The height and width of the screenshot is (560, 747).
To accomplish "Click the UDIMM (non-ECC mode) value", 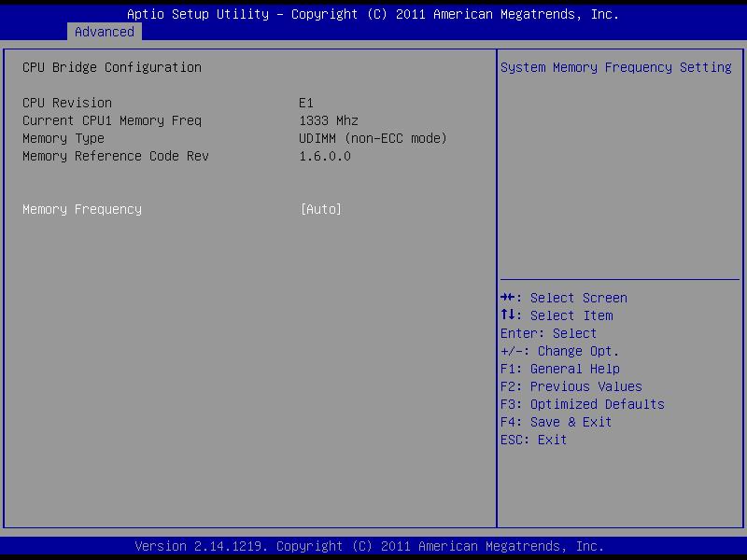I will (x=373, y=138).
